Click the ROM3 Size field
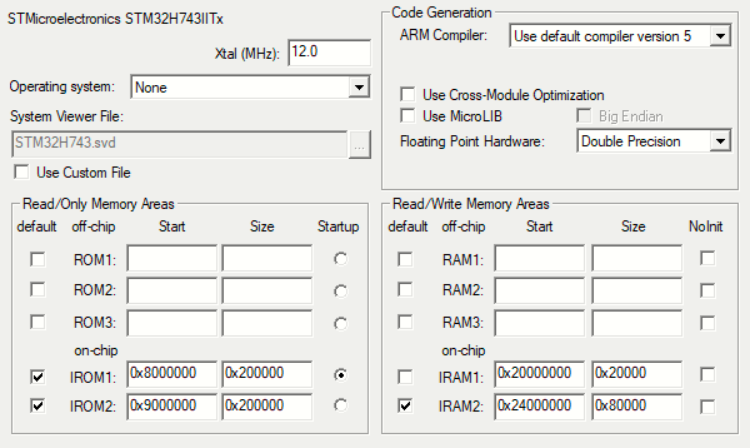 (267, 323)
